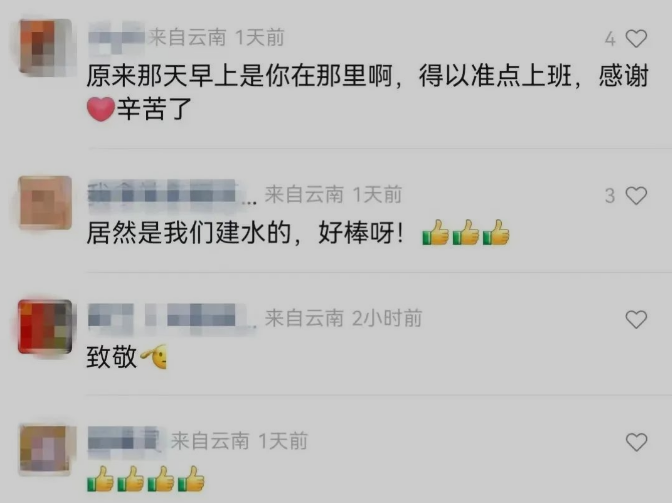The width and height of the screenshot is (672, 503).
Task: Select the comment 居然是我们建水的，好棒呀
Action: tap(245, 234)
